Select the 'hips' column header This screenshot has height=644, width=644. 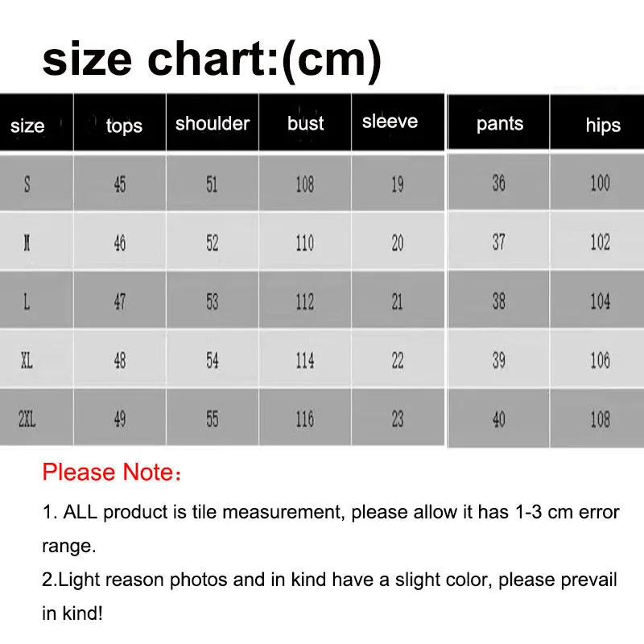(603, 125)
